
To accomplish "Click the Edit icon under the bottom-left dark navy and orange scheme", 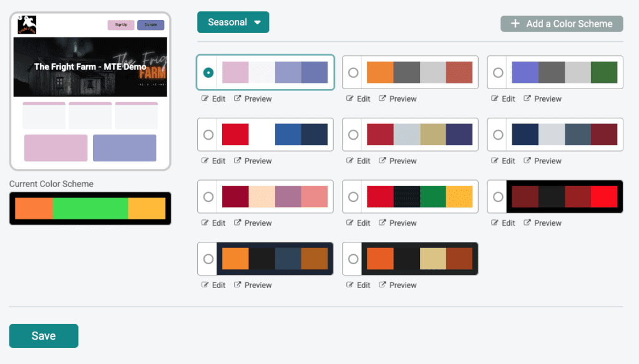I will 205,285.
